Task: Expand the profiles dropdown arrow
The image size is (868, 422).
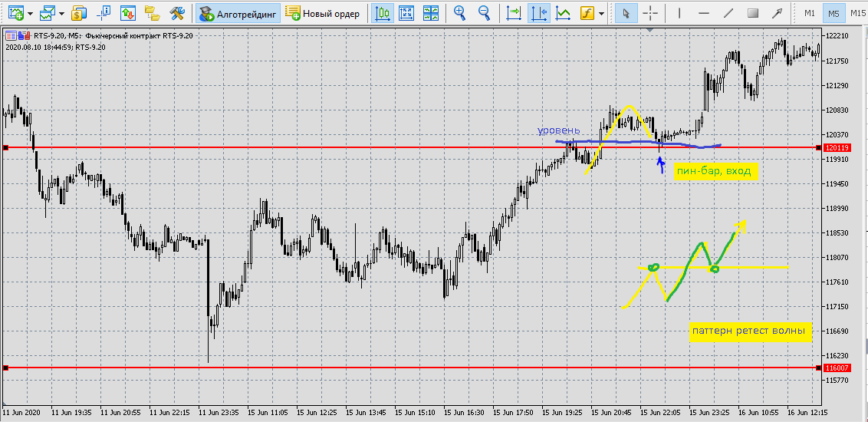Action: pyautogui.click(x=61, y=14)
